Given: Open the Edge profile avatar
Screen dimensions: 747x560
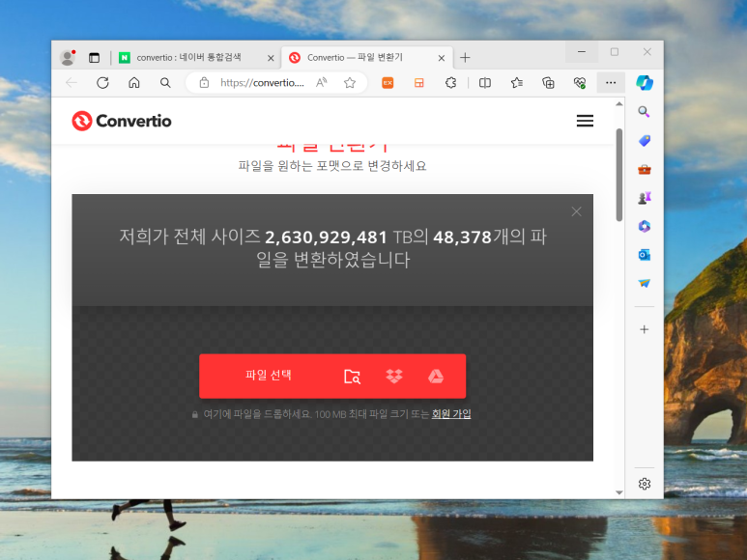Looking at the screenshot, I should (x=68, y=58).
